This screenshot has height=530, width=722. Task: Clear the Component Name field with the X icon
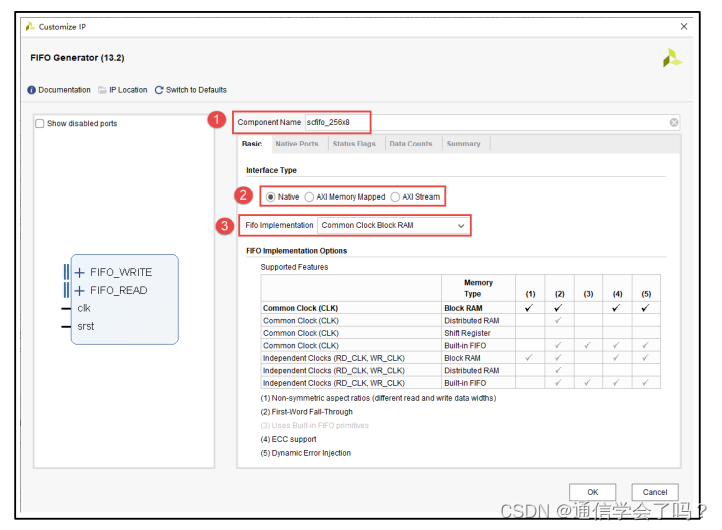(674, 122)
